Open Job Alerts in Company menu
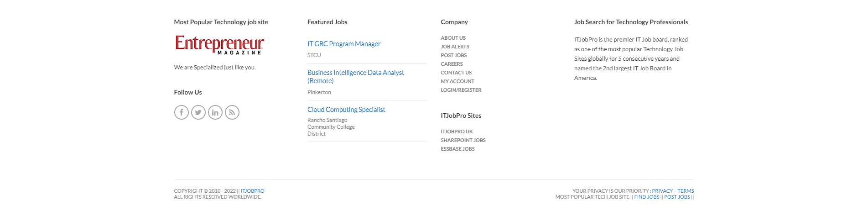868x221 pixels. click(x=455, y=47)
